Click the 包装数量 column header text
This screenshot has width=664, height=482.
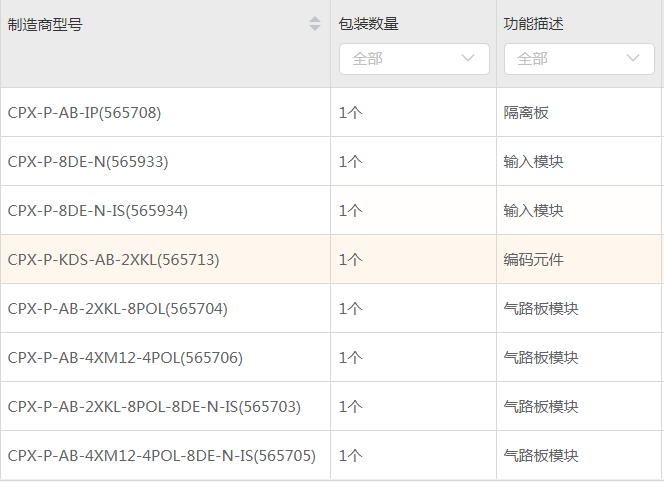click(x=369, y=24)
